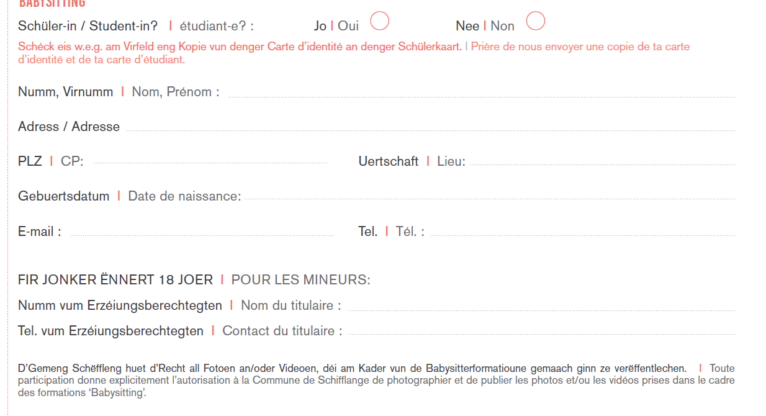Click the 'Contact du titulaire' input line
Image resolution: width=766 pixels, height=416 pixels.
541,331
